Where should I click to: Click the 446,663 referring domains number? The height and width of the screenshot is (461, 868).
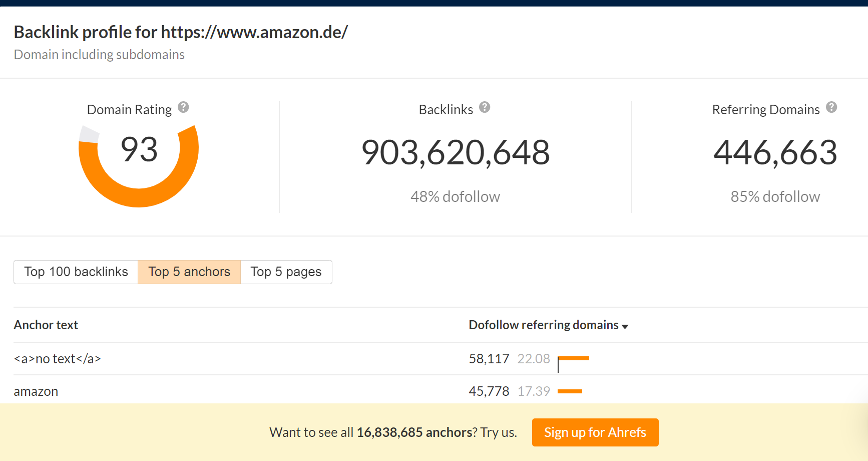point(775,152)
